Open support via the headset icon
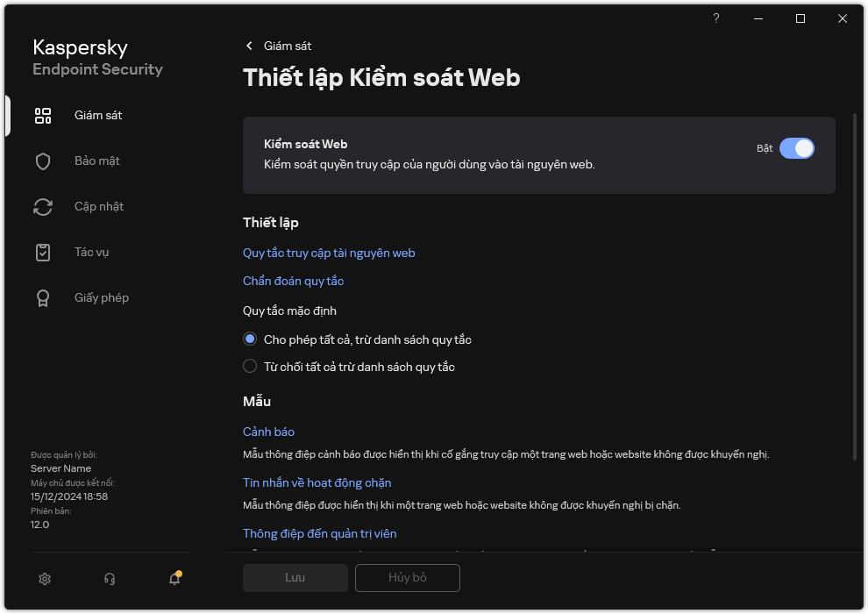Screen dimensions: 868x614 [110, 579]
